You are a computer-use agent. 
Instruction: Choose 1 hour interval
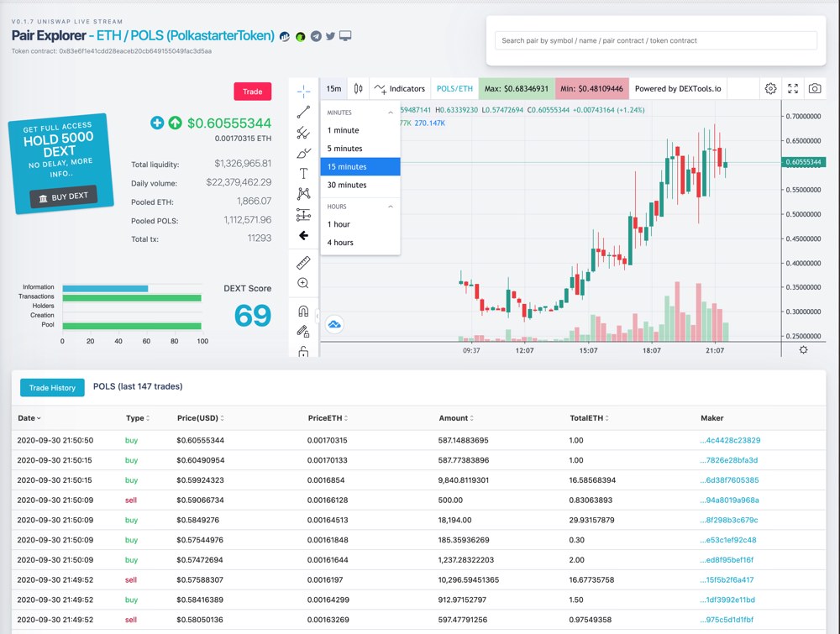pyautogui.click(x=360, y=224)
